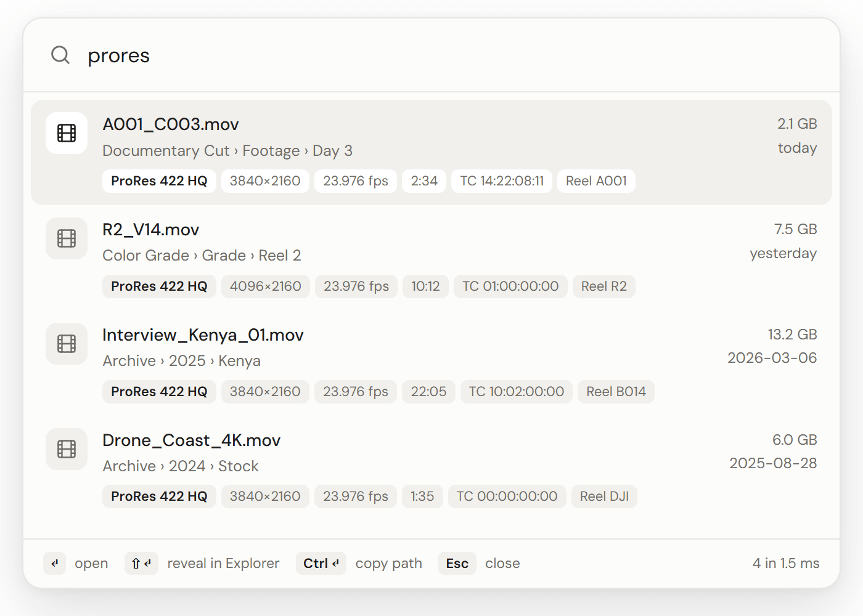Screen dimensions: 863x616
Task: Click the 'copy path' footer action
Action: point(388,564)
